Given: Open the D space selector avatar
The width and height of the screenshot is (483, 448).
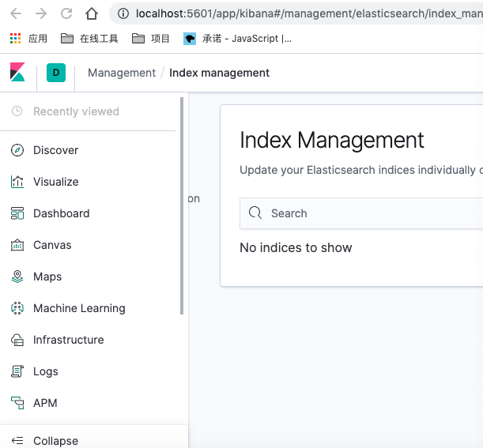Looking at the screenshot, I should (56, 73).
